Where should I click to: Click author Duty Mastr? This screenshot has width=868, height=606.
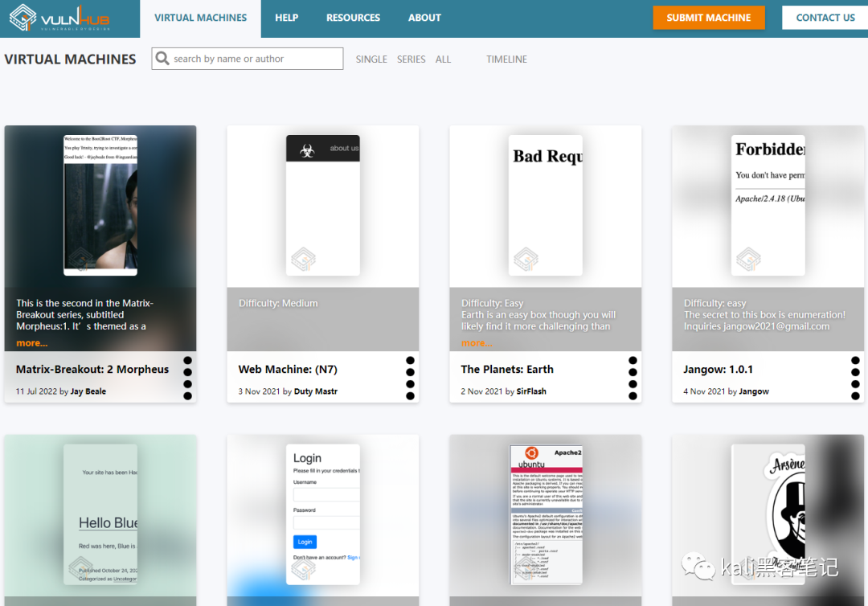[316, 391]
